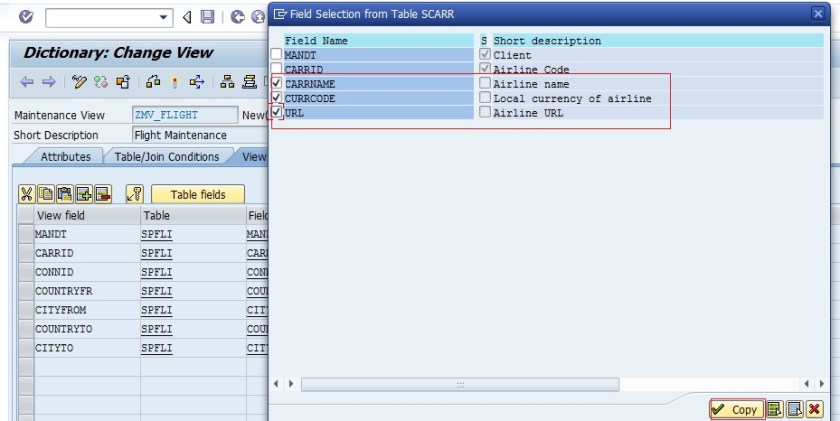This screenshot has height=421, width=840.
Task: Go to previous object with left arrow
Action: tap(26, 82)
